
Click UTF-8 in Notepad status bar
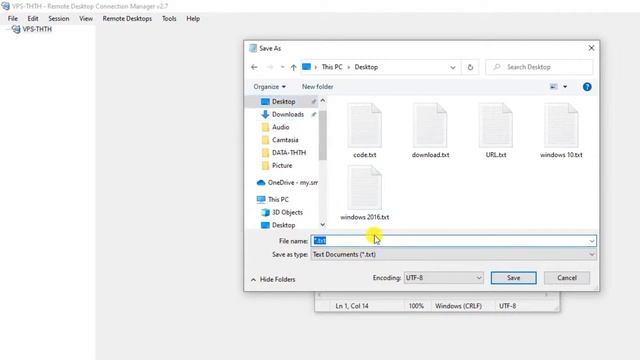[507, 306]
